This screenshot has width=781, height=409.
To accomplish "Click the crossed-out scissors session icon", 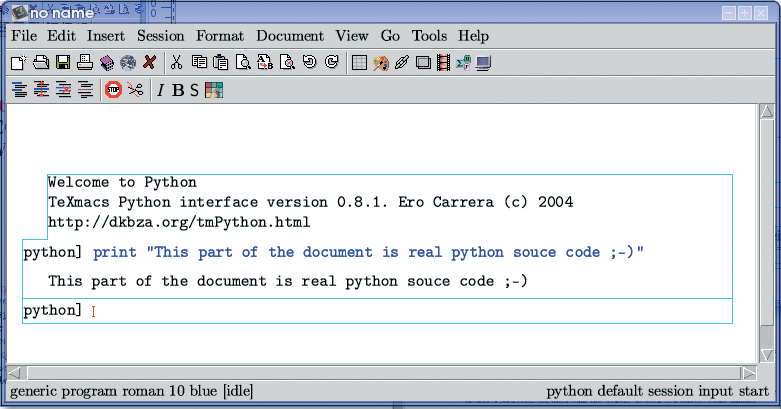I will (135, 90).
